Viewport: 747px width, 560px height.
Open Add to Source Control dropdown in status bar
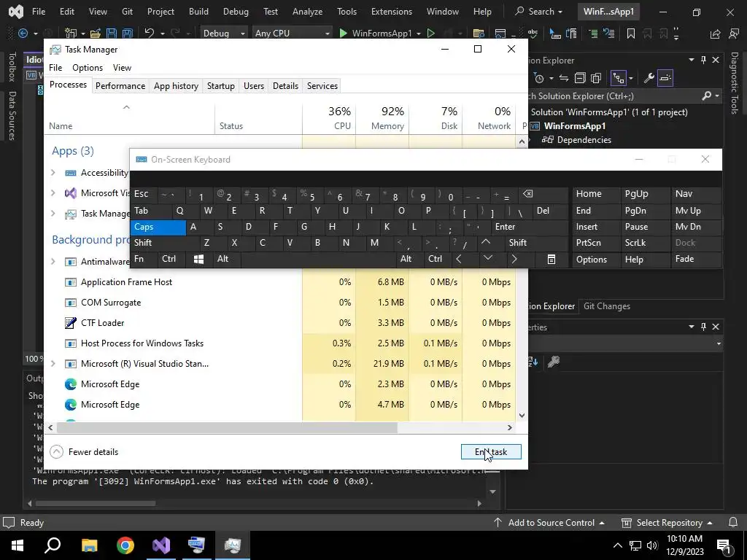[x=550, y=522]
